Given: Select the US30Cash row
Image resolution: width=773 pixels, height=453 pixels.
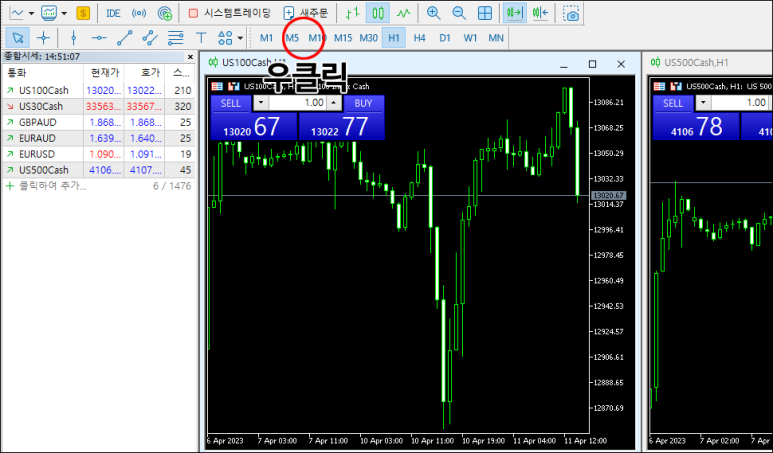Looking at the screenshot, I should pyautogui.click(x=98, y=106).
